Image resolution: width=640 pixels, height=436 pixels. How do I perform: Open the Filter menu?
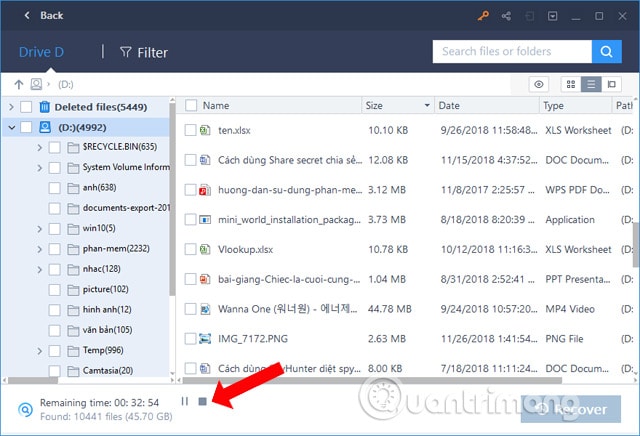[144, 52]
